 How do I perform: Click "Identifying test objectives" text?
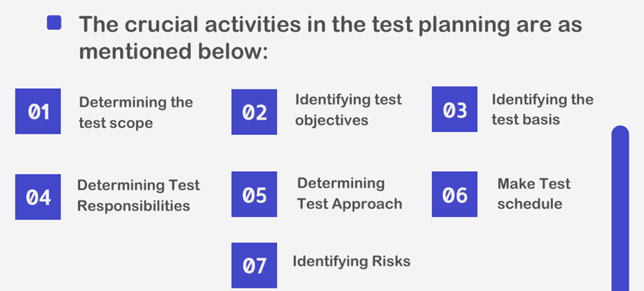(348, 109)
